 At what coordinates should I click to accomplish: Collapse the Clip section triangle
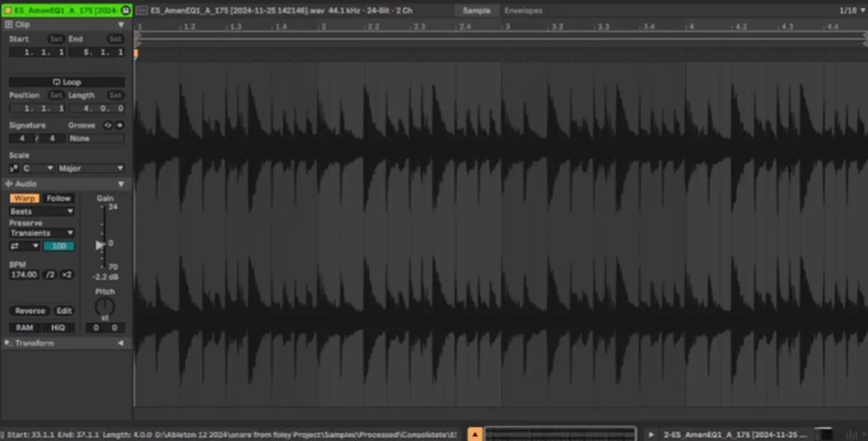click(121, 24)
